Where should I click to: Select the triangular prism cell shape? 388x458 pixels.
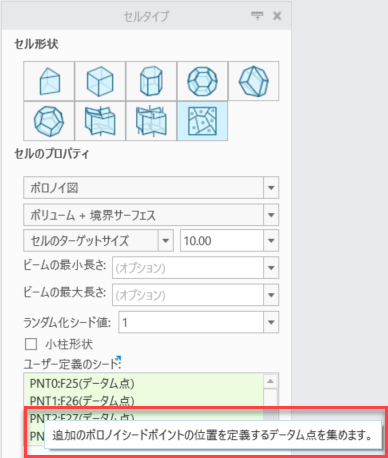[x=49, y=81]
